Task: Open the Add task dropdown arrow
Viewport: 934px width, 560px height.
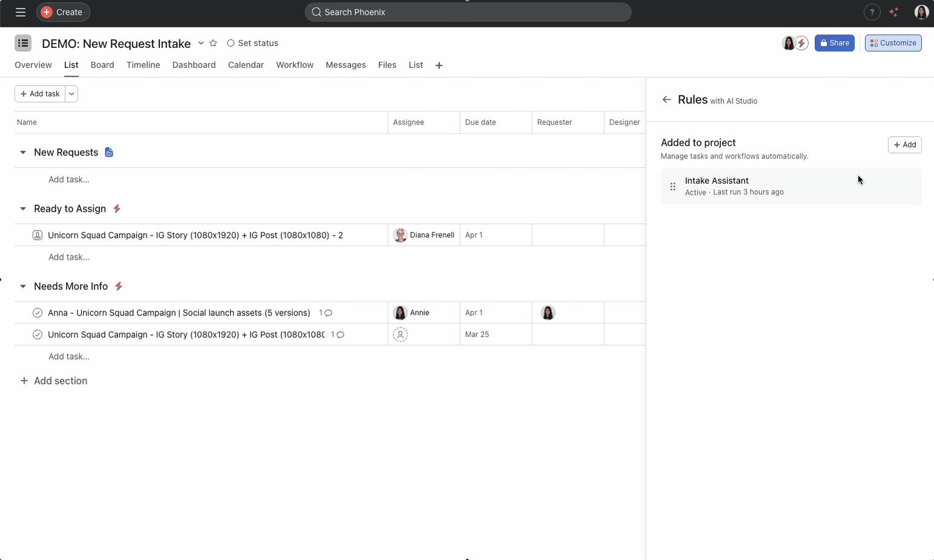Action: point(71,94)
